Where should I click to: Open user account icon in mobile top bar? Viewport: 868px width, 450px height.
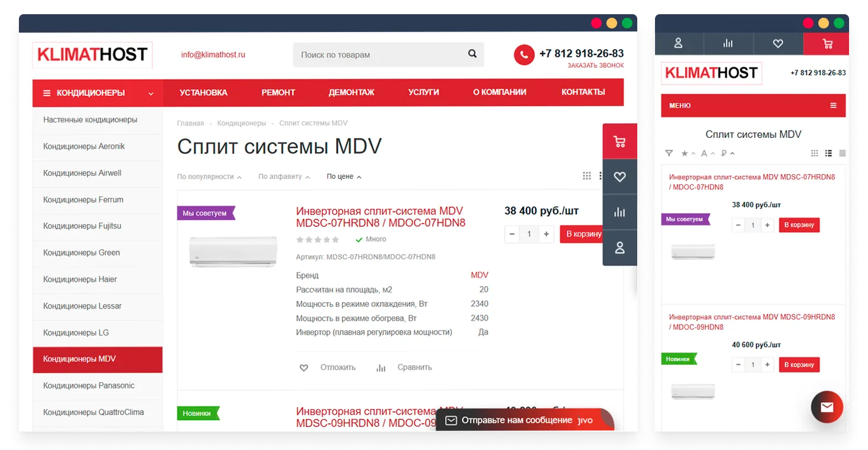679,43
